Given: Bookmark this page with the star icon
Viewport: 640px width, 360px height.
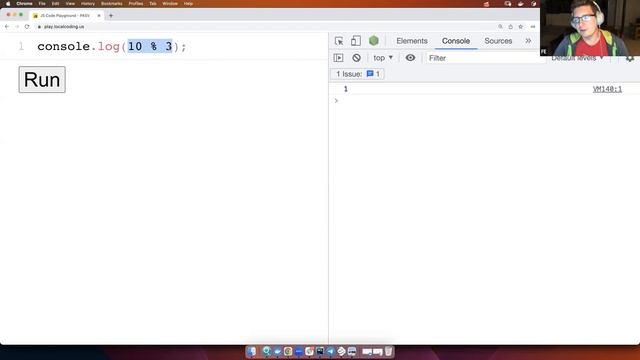Looking at the screenshot, I should pyautogui.click(x=520, y=27).
